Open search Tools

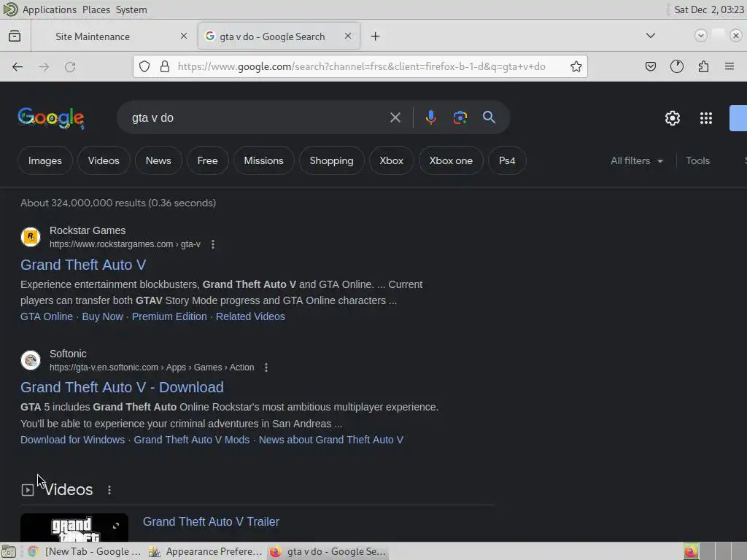click(697, 161)
